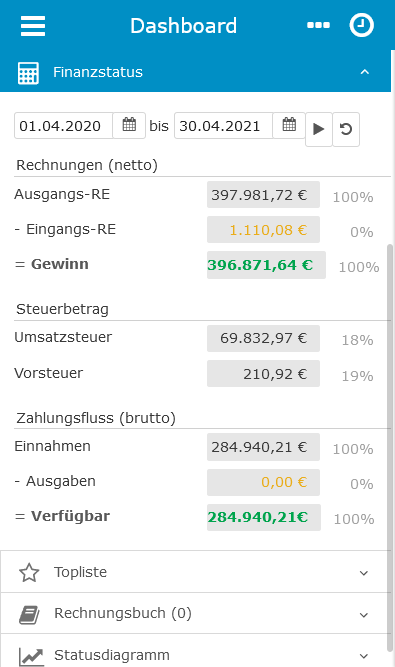This screenshot has height=667, width=395.
Task: Click the clock icon in header
Action: [361, 26]
